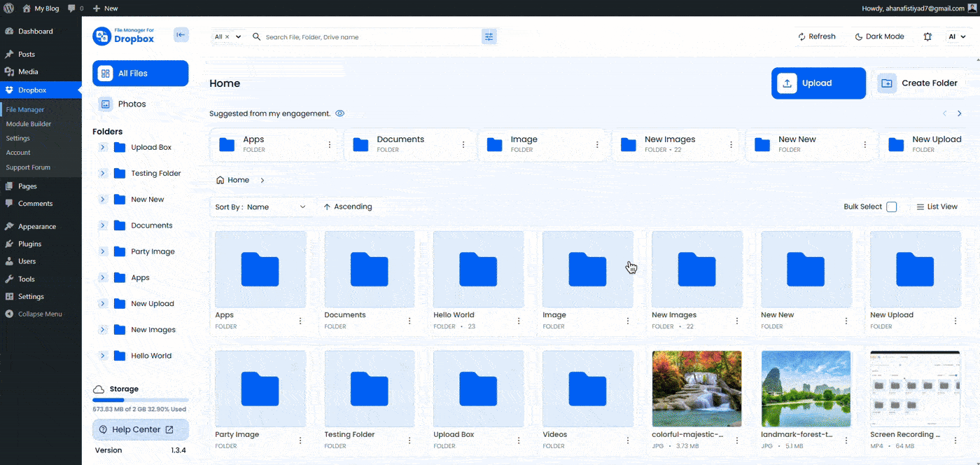
Task: Expand the Upload Box folder tree
Action: (102, 147)
